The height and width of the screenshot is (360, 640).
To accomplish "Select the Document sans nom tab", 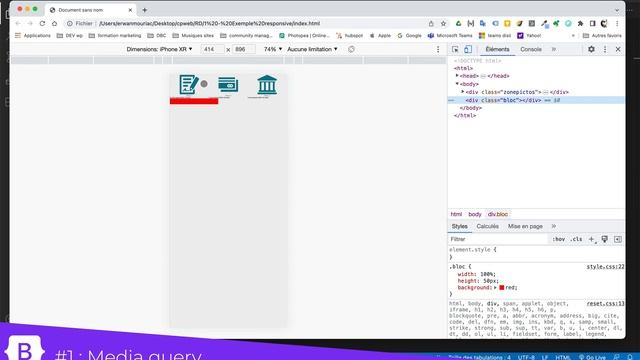I will coord(89,10).
